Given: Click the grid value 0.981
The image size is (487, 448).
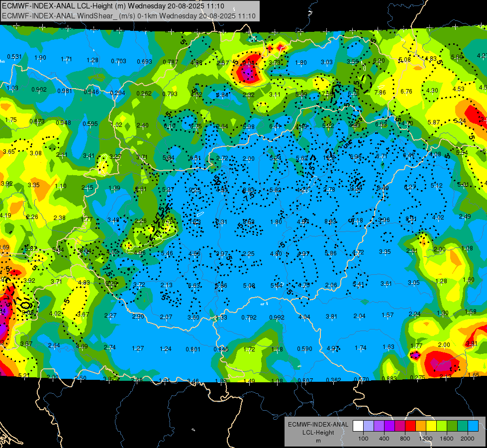Looking at the screenshot, I should pos(65,91).
